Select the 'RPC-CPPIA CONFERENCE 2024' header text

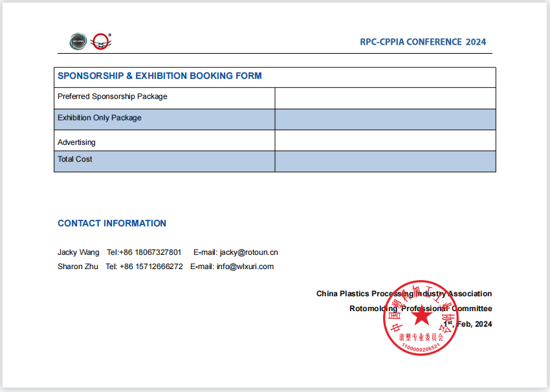coord(423,42)
